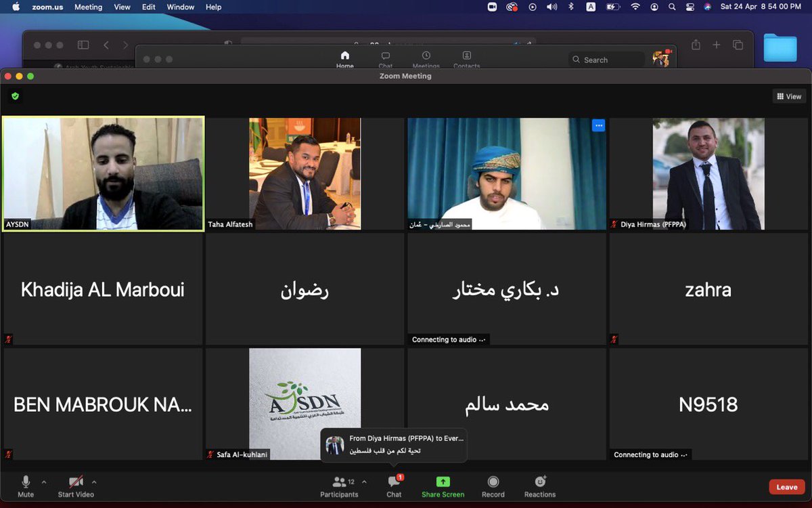The width and height of the screenshot is (812, 508).
Task: Open the Meetings tab in Zoom main window
Action: coord(426,60)
